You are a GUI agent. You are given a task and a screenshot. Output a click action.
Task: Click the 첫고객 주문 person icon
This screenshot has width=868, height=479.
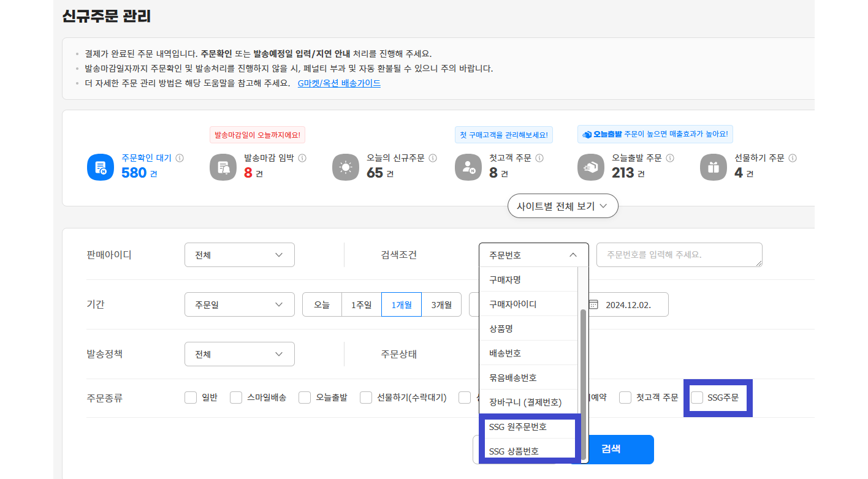[x=469, y=167]
